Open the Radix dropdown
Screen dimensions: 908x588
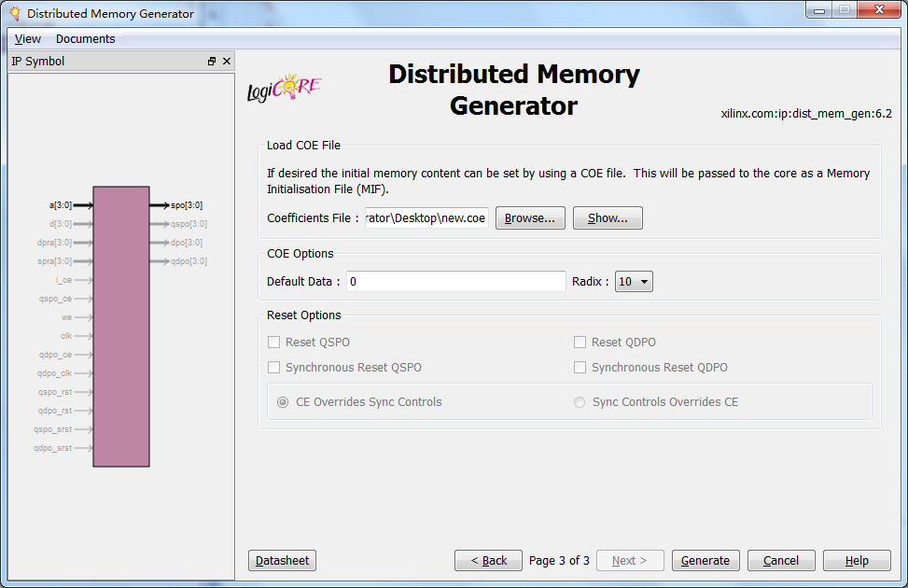[634, 282]
